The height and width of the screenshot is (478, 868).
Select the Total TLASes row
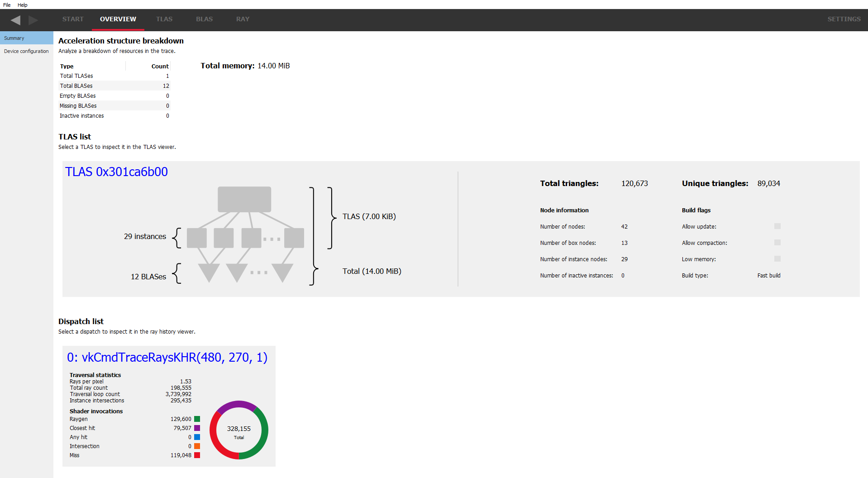click(x=114, y=76)
